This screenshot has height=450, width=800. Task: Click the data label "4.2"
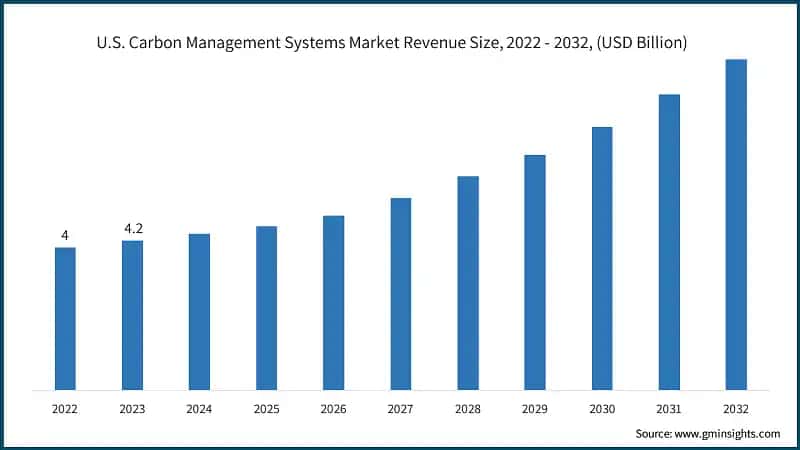tap(133, 229)
